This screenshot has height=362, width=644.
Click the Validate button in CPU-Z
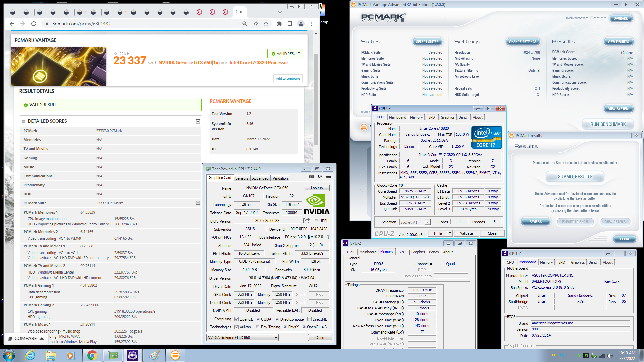tap(466, 233)
